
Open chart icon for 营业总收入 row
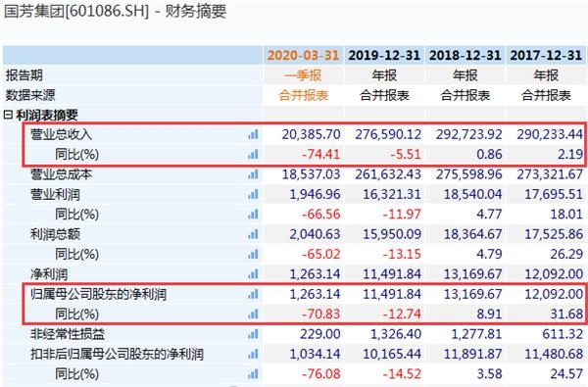[x=253, y=134]
